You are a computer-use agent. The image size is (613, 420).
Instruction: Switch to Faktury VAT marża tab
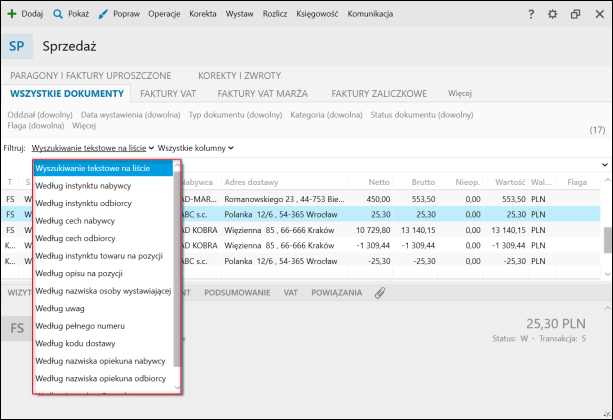coord(263,93)
